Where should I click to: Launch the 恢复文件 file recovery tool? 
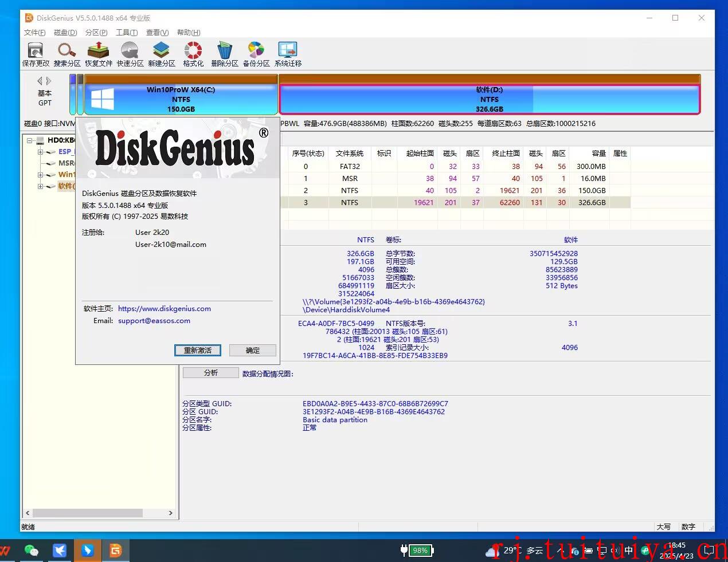99,54
